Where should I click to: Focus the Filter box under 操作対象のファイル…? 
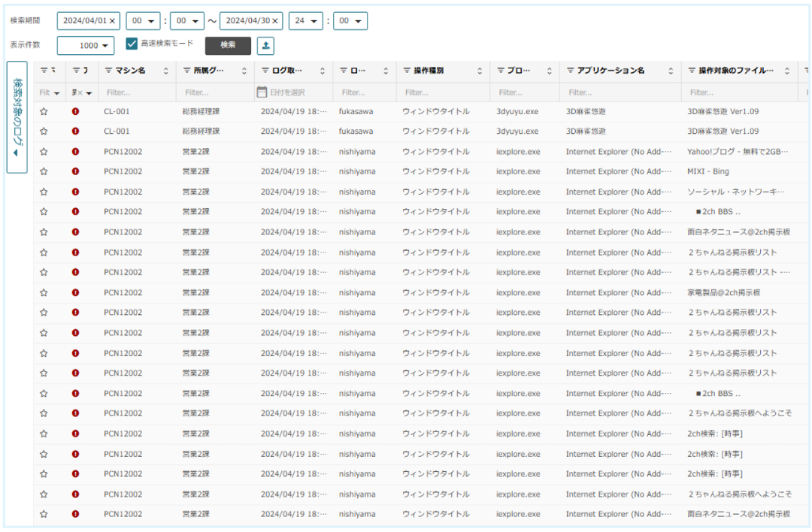(x=741, y=92)
